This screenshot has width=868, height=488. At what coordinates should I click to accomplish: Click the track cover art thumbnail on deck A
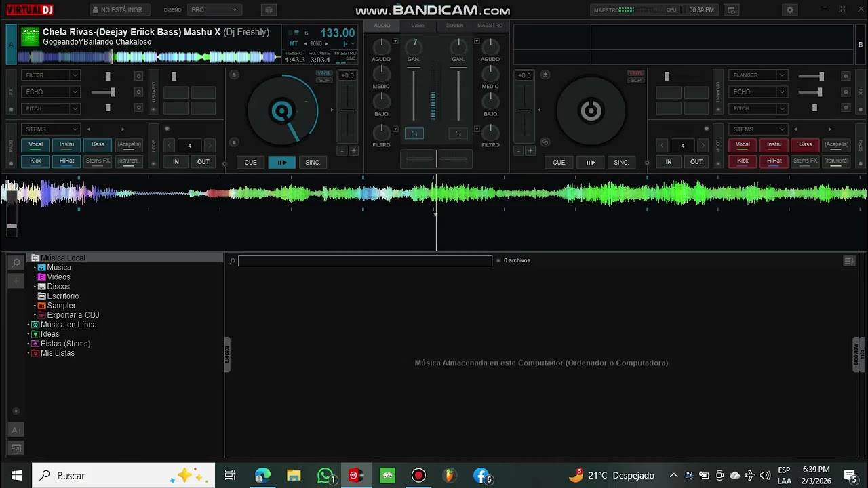(x=30, y=37)
